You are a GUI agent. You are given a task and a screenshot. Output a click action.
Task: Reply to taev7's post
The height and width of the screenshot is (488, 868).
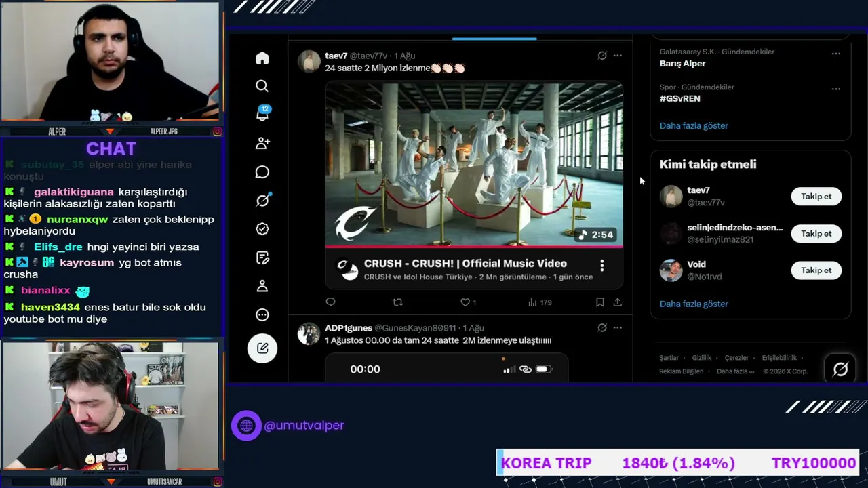(331, 302)
